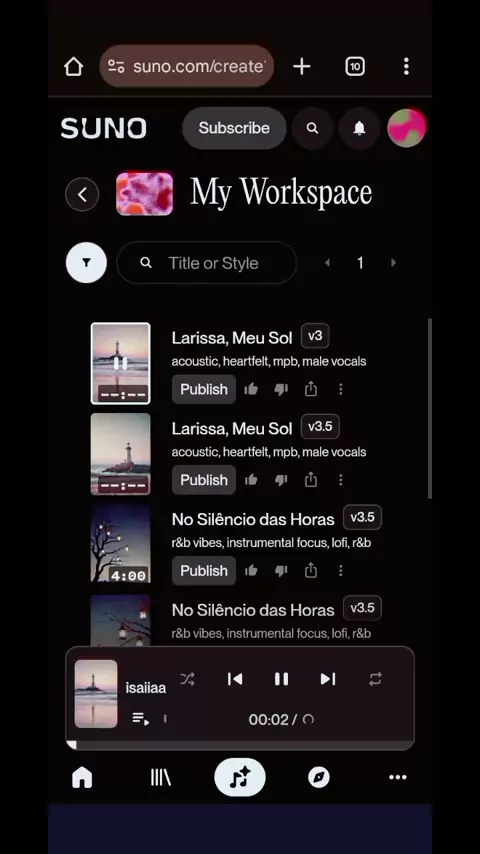The width and height of the screenshot is (480, 854).
Task: Share Larissa, Meu Sol v3
Action: [311, 389]
